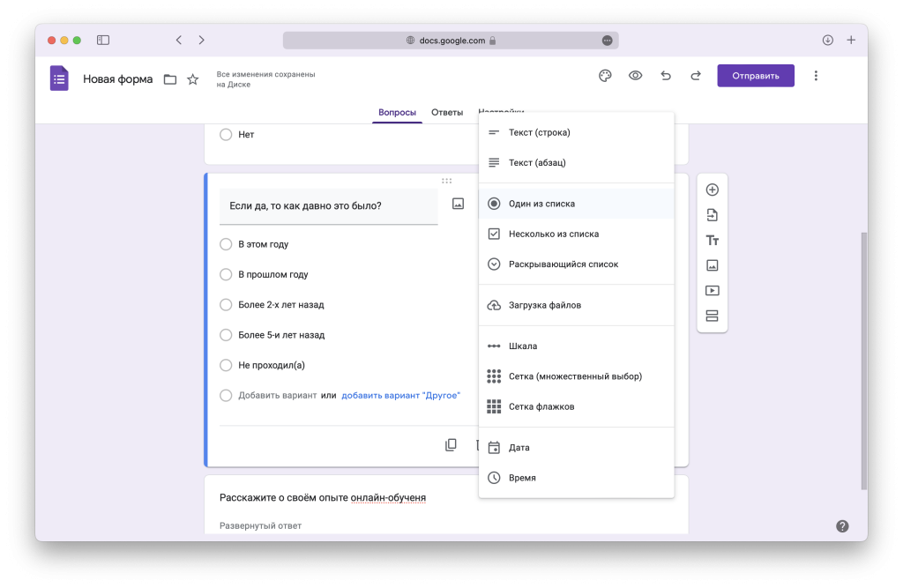Select radio option Более 5-и лет назад
Screen dimensions: 903x588
coord(226,335)
